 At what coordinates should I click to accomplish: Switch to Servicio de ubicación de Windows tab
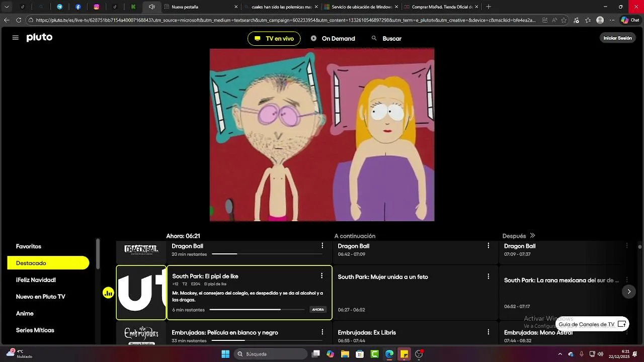[361, 7]
